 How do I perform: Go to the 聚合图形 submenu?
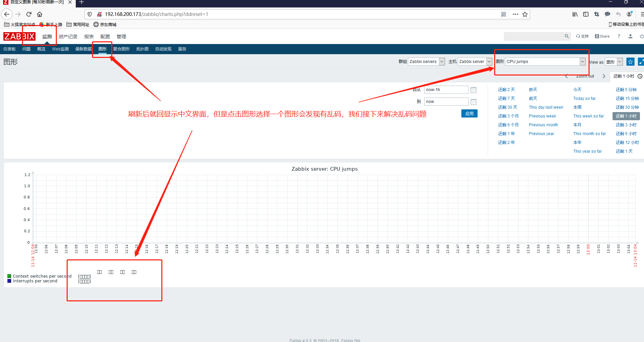point(121,49)
